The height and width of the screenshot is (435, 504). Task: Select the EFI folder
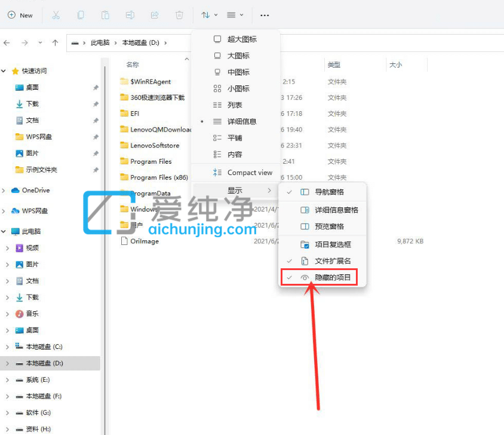click(x=130, y=114)
